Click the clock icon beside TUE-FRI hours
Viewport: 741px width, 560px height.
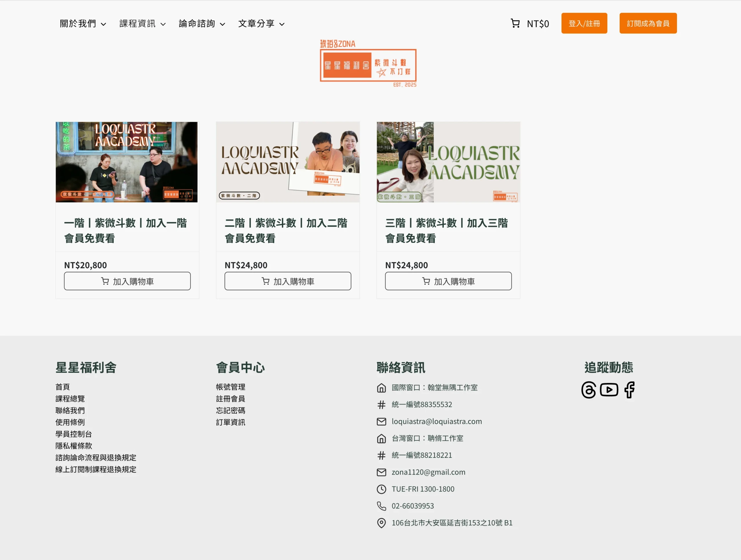[381, 489]
